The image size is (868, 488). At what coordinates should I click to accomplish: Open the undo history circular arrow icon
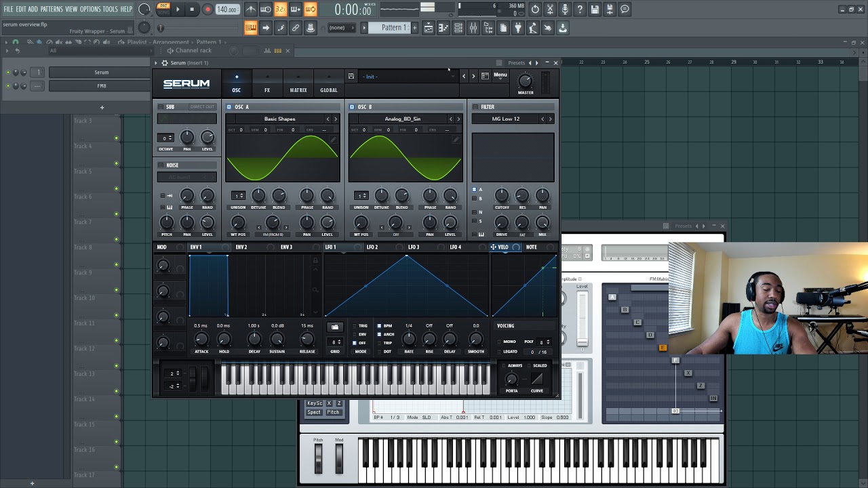[535, 9]
